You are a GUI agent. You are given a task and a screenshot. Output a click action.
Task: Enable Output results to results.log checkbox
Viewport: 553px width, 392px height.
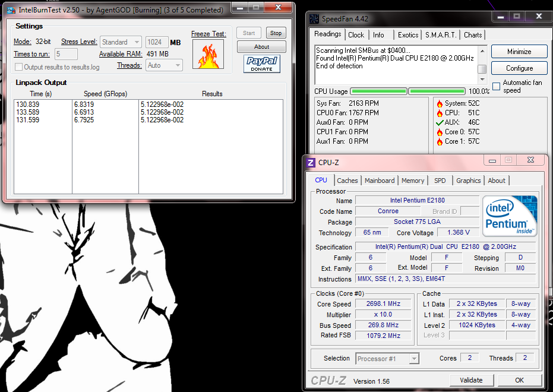coord(18,67)
